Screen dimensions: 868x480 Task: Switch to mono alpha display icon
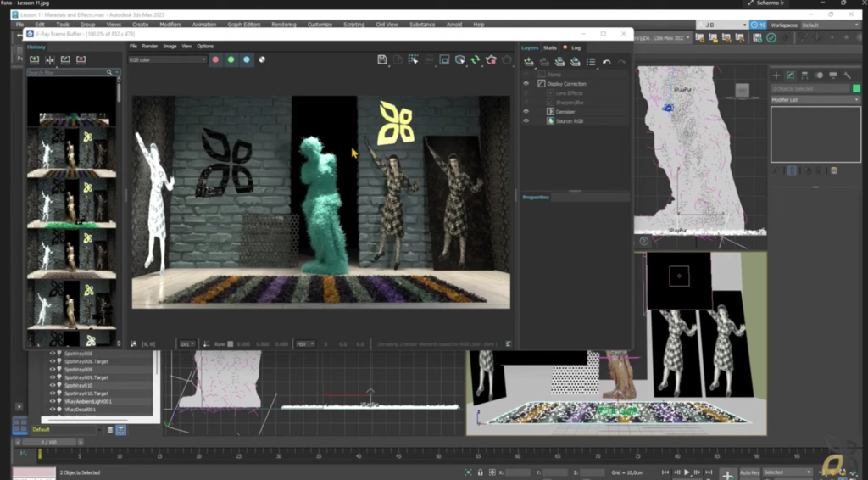click(x=262, y=60)
